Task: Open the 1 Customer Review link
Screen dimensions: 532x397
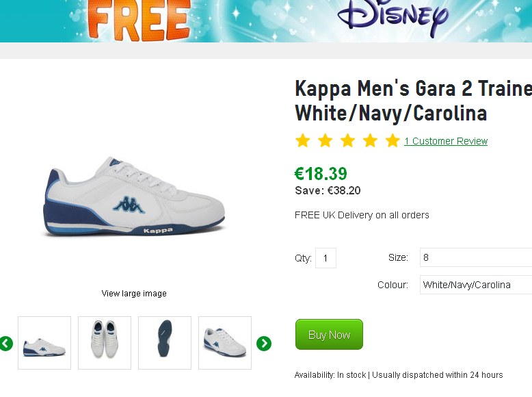Action: click(x=446, y=142)
